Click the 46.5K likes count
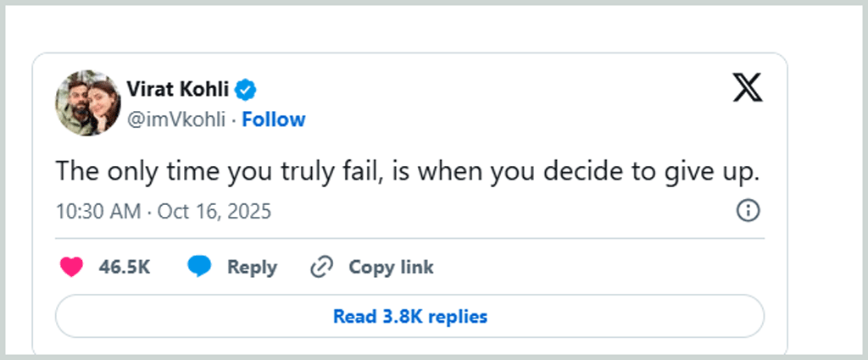The image size is (868, 360). pos(125,268)
